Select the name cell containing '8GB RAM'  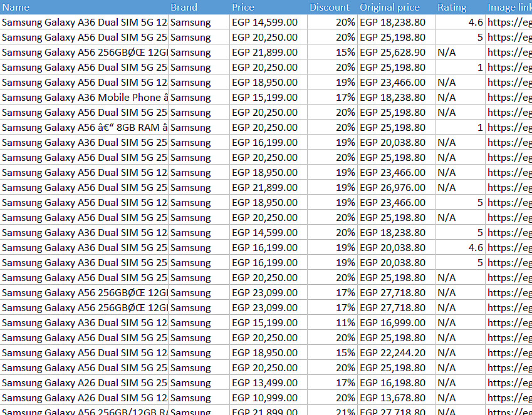(84, 128)
